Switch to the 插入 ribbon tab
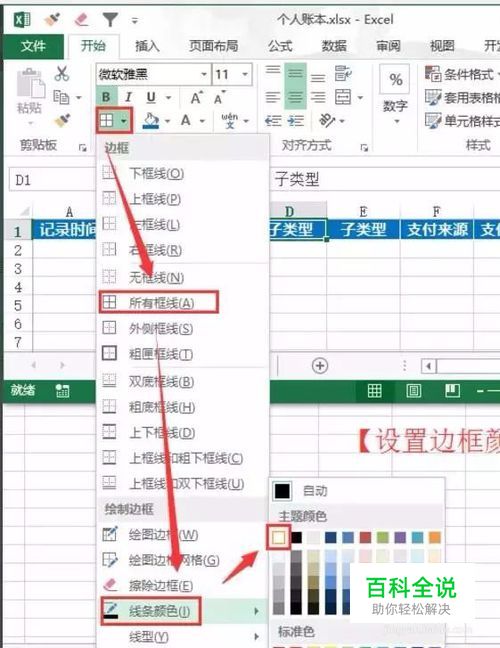Screen dimensions: 500x648 [147, 46]
